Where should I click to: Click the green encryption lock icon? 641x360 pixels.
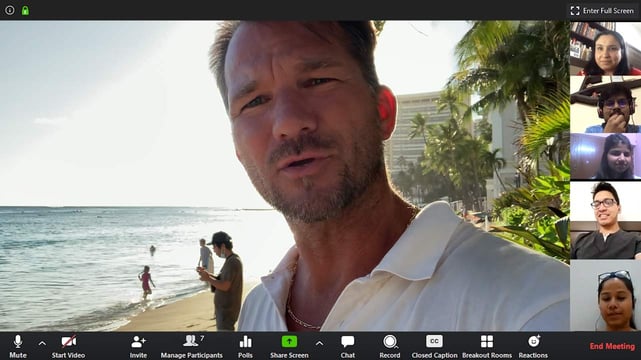[x=25, y=10]
